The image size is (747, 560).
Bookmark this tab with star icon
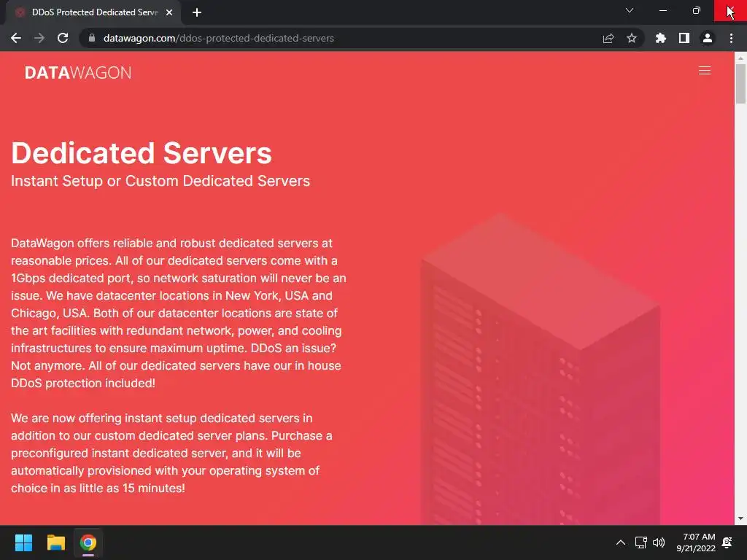632,38
